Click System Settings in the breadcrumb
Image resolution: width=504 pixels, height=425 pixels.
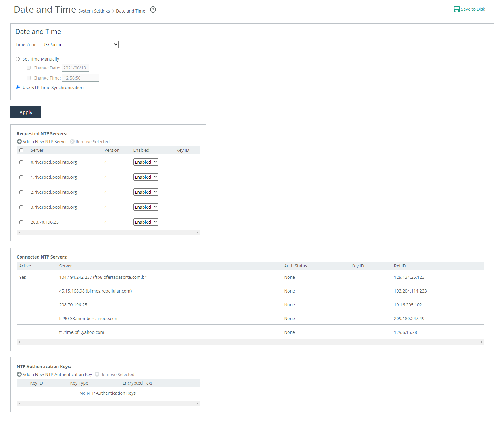point(94,11)
